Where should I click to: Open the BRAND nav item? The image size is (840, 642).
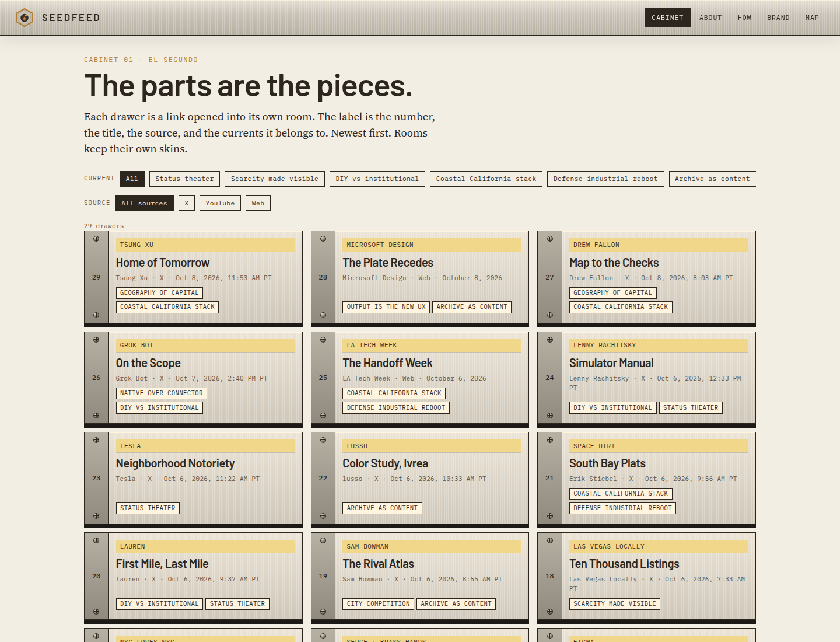pyautogui.click(x=778, y=18)
